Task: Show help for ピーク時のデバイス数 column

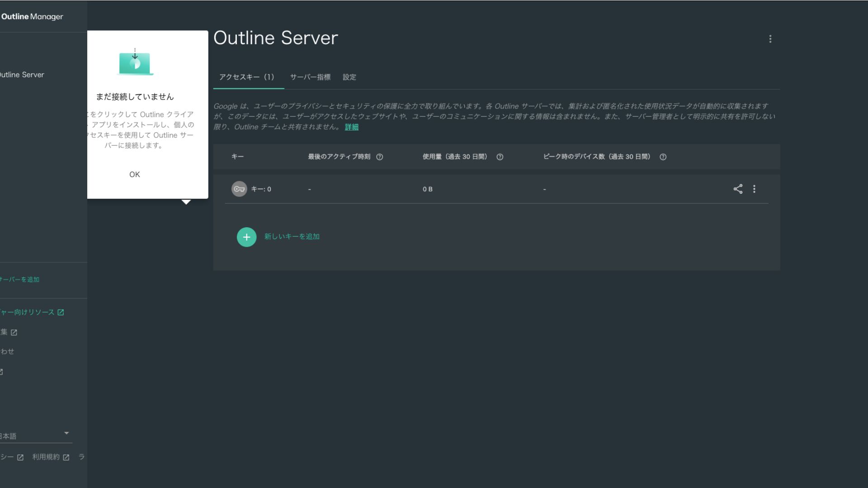Action: pos(663,157)
